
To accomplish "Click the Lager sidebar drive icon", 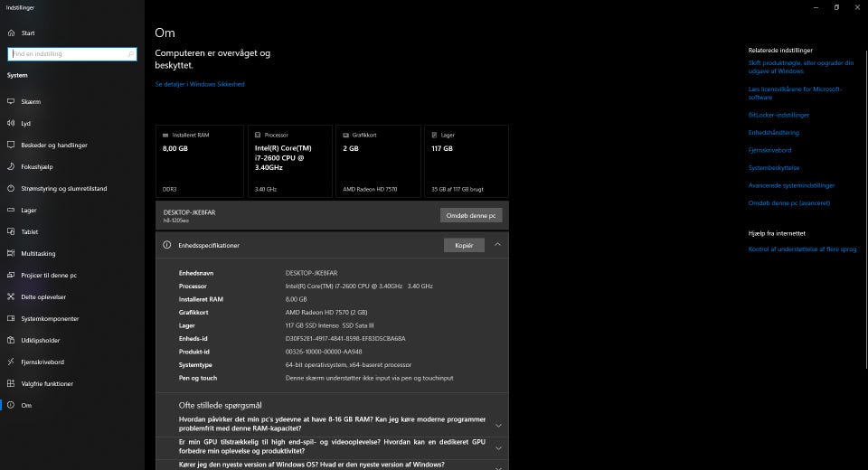I will click(11, 210).
